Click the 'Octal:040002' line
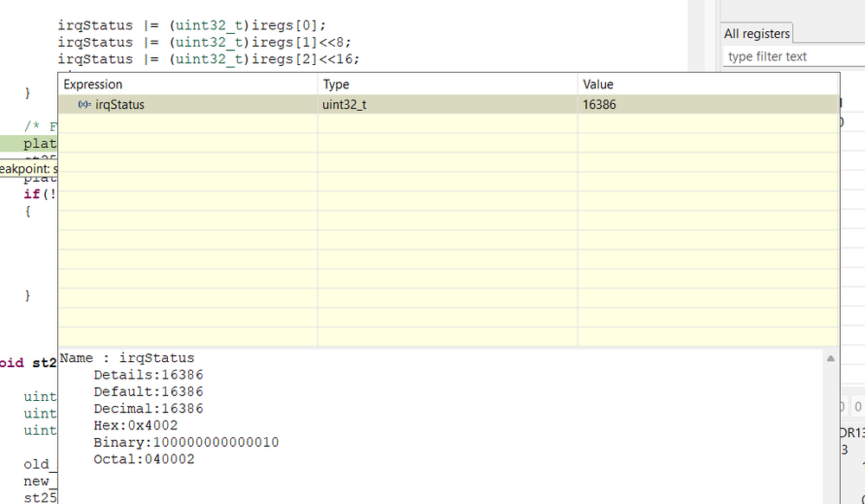This screenshot has width=865, height=504. 144,459
